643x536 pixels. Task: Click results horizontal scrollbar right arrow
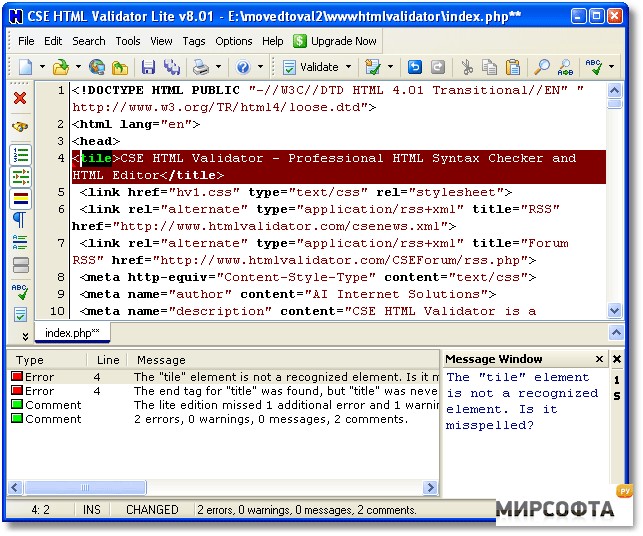coord(430,487)
